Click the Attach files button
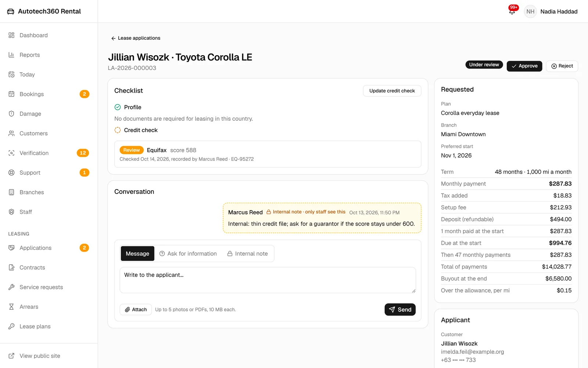 point(136,309)
